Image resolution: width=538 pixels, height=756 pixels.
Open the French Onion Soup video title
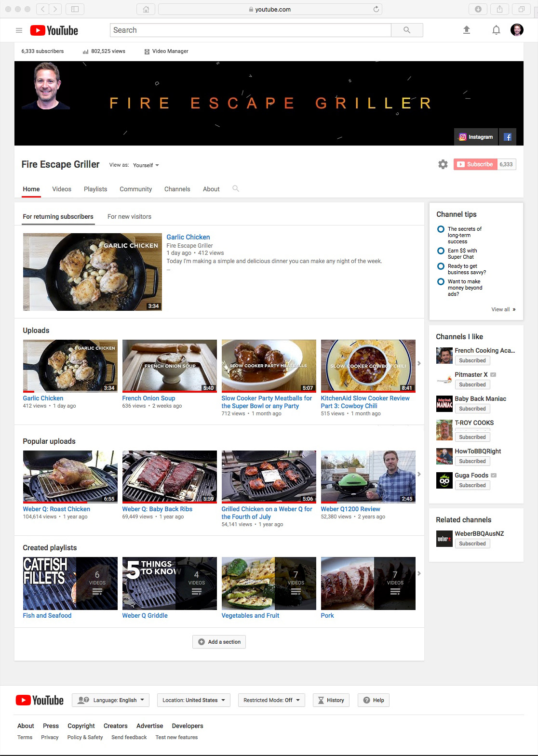[x=148, y=398]
